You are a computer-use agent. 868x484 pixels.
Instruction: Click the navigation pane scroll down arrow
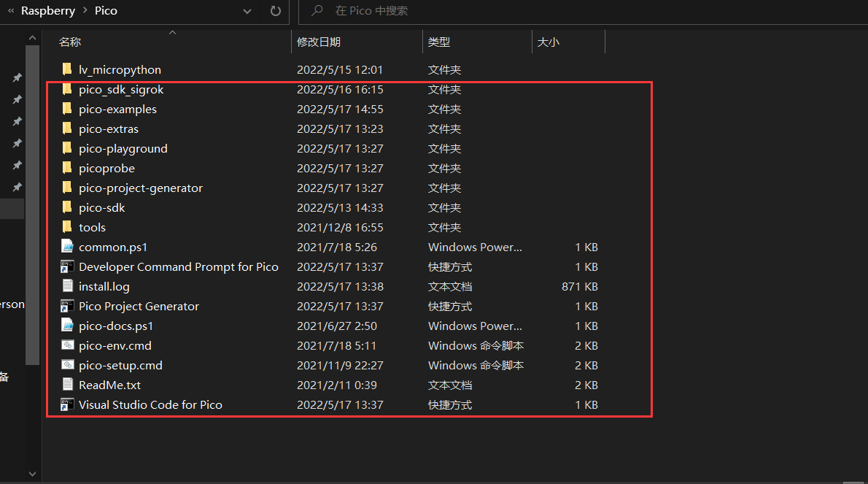click(x=32, y=474)
